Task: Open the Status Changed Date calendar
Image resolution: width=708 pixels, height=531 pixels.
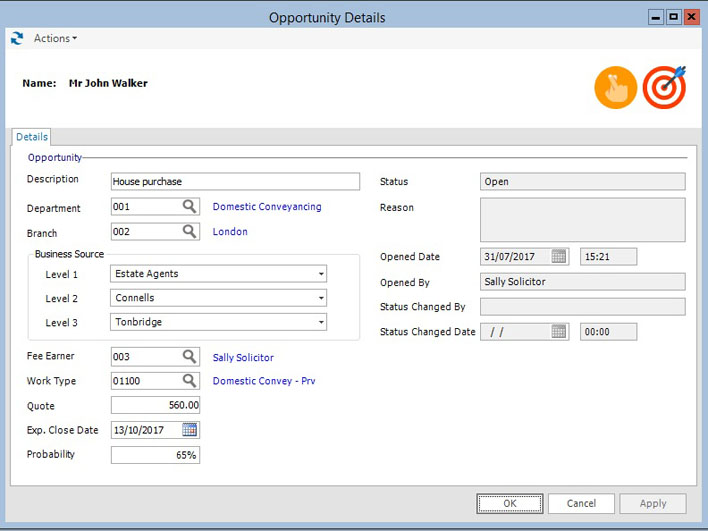Action: [559, 332]
